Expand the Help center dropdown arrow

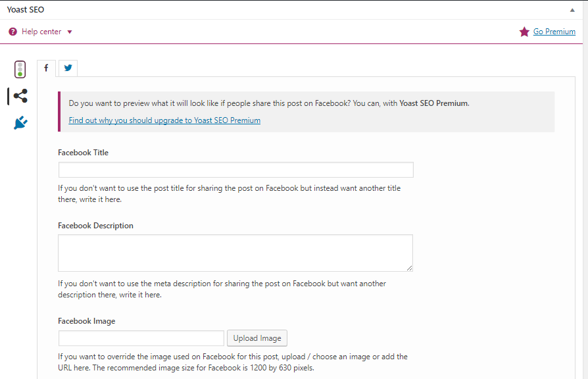click(x=69, y=32)
